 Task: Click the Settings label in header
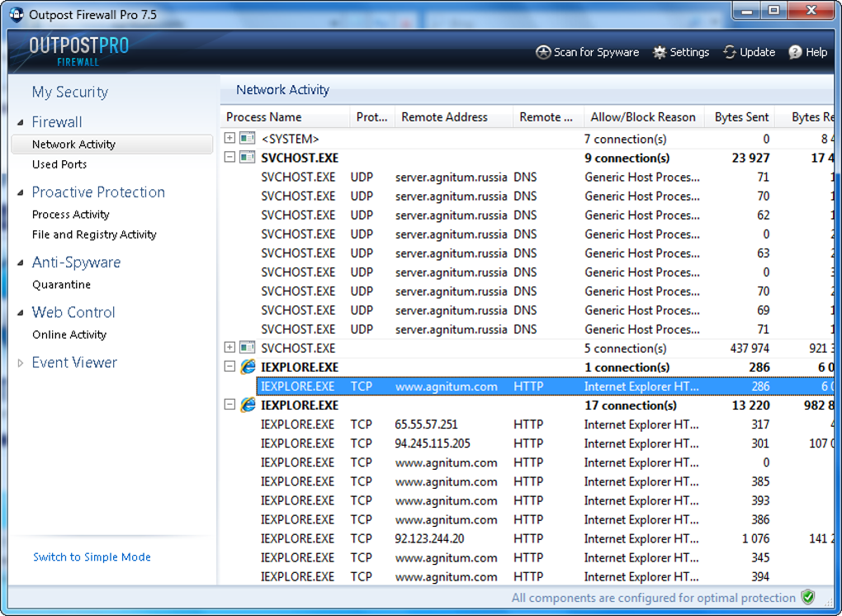click(689, 52)
